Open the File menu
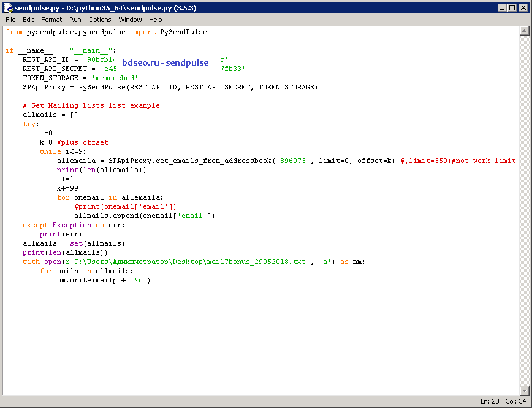Image resolution: width=532 pixels, height=408 pixels. [10, 20]
